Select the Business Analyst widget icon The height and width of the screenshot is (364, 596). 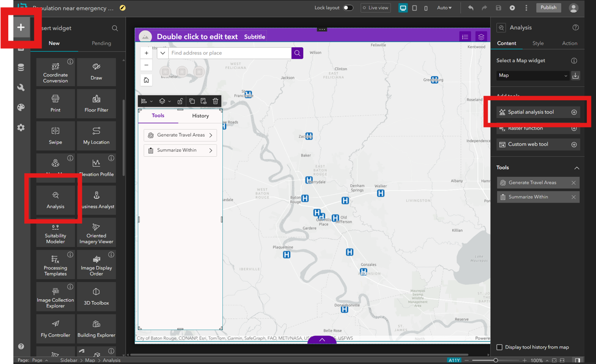96,200
